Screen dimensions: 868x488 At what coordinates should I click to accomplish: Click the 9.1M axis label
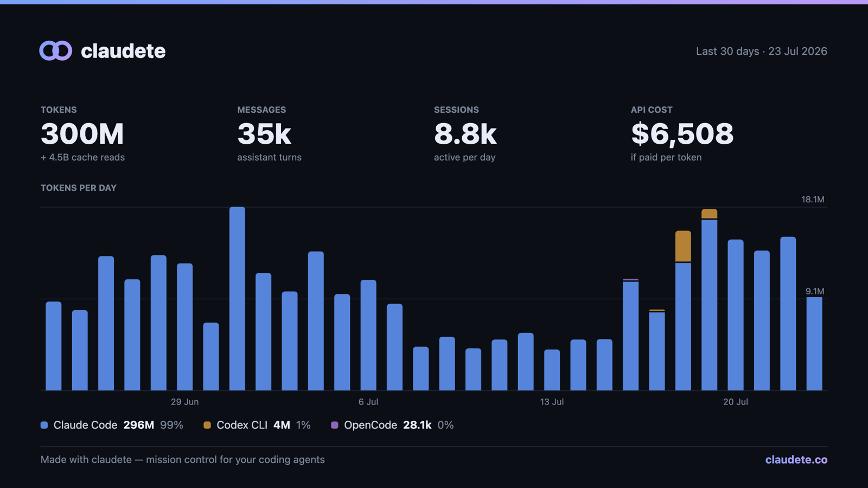click(x=815, y=291)
